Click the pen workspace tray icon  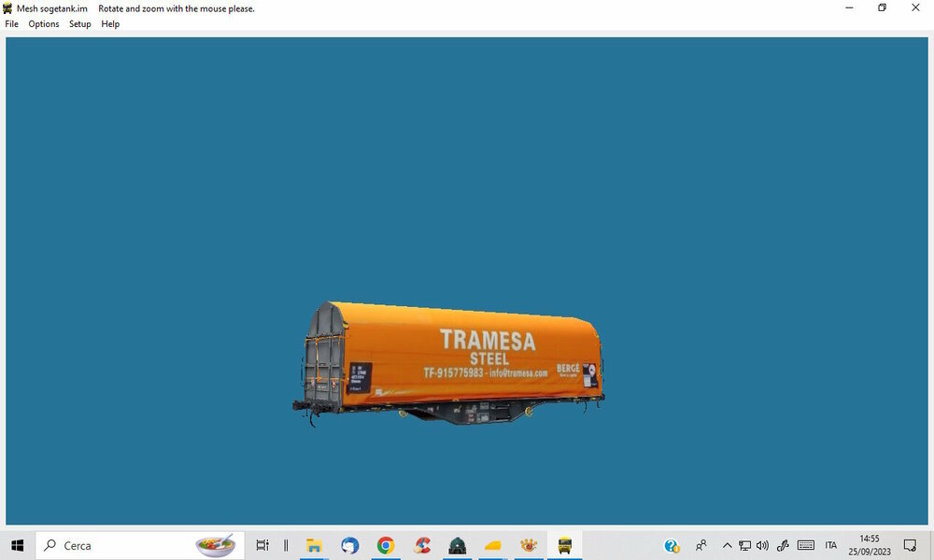pos(783,545)
